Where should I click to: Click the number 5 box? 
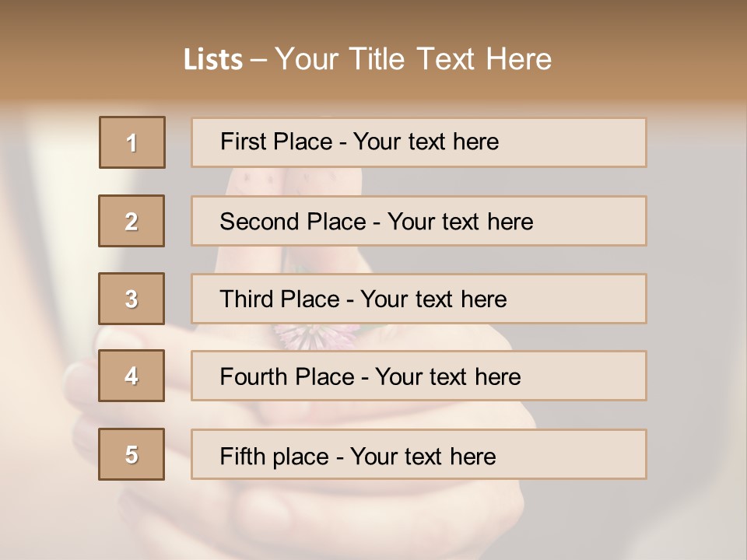(x=132, y=454)
